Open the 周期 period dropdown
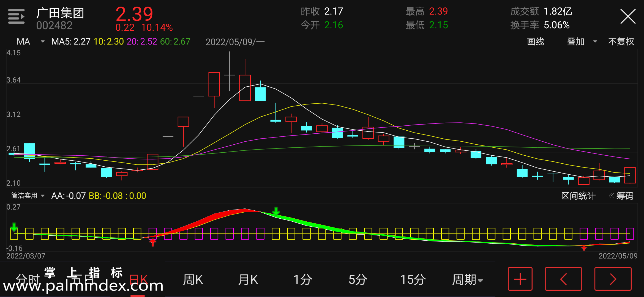644x297 pixels. point(468,279)
